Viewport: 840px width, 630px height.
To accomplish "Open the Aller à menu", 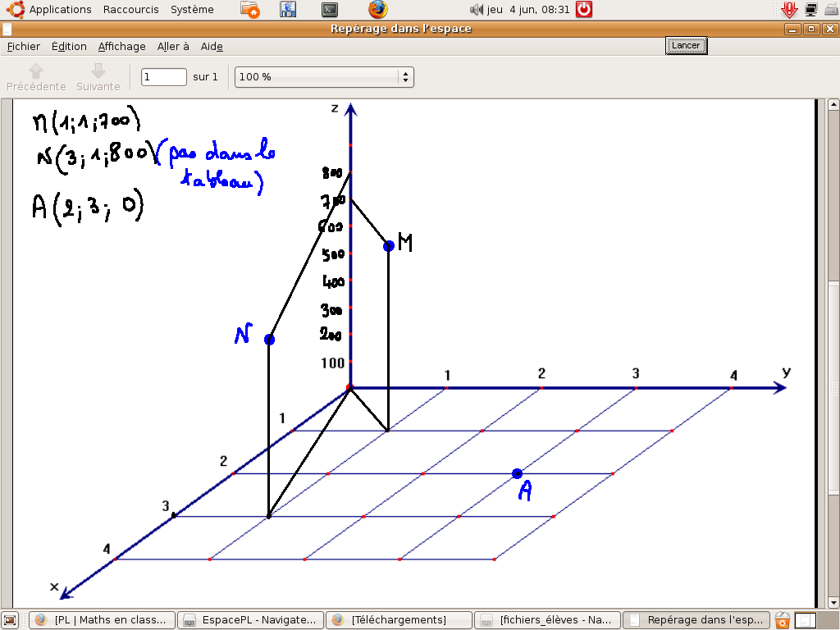I will click(173, 47).
